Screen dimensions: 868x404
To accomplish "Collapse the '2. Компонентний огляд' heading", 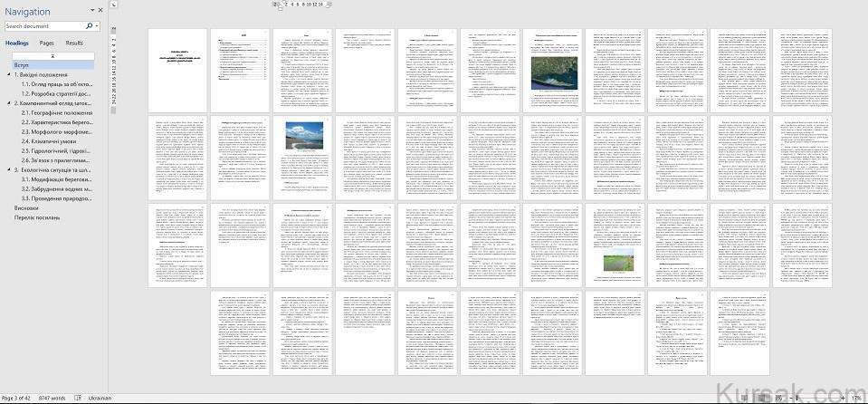I will point(8,103).
